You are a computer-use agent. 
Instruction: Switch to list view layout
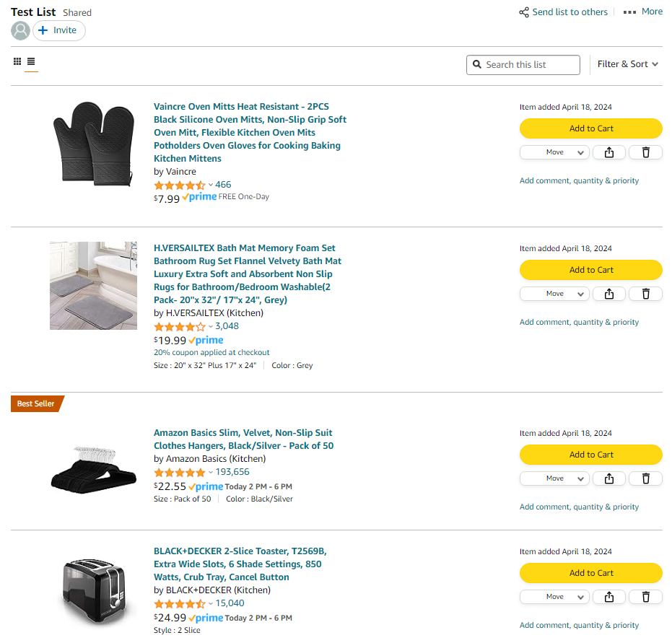pyautogui.click(x=31, y=62)
